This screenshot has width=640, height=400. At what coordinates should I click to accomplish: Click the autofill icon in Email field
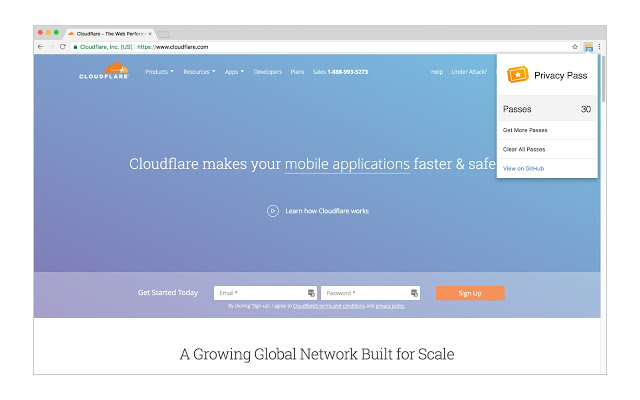coord(311,293)
